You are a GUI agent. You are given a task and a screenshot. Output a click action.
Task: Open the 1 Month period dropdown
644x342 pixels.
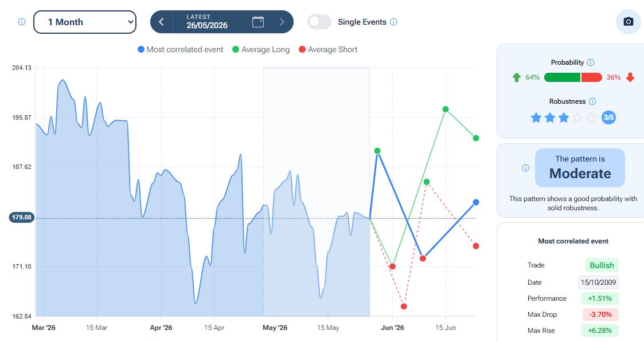click(85, 22)
